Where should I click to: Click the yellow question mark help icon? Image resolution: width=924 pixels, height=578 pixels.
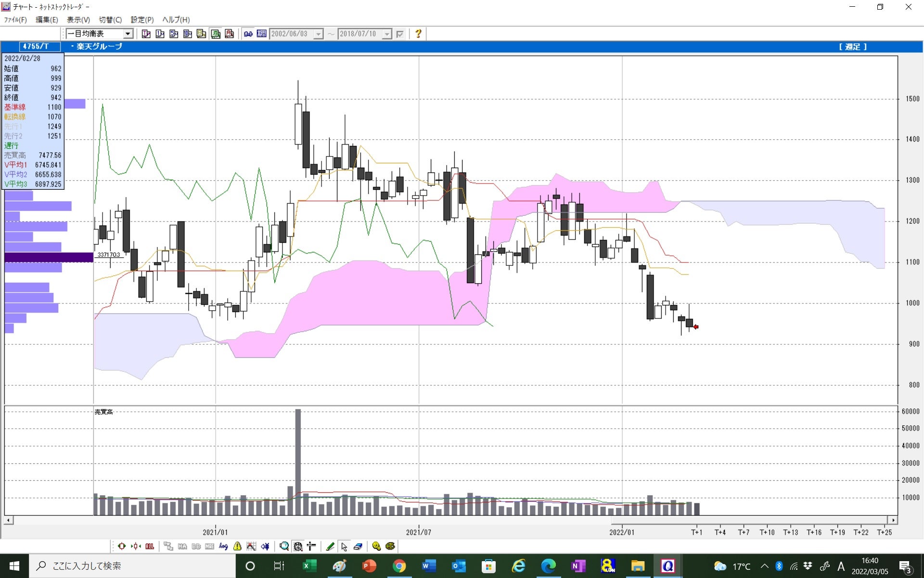pos(418,34)
